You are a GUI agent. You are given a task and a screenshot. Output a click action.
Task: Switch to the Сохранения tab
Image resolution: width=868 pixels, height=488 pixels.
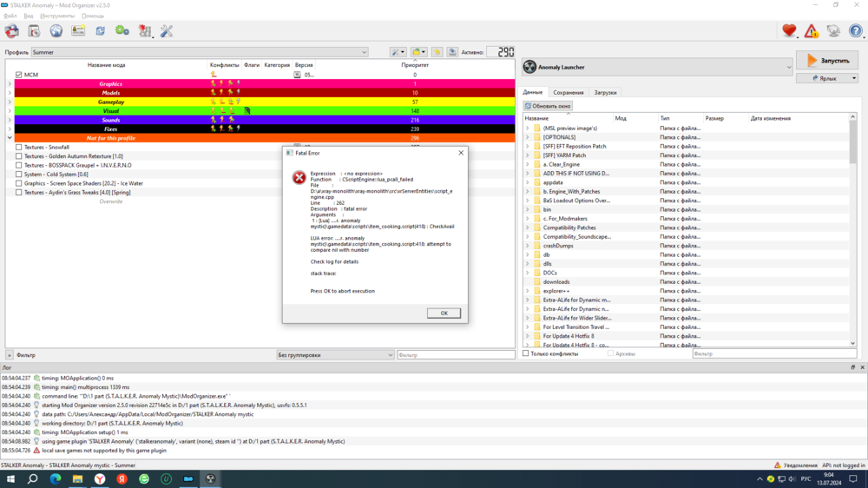pyautogui.click(x=569, y=92)
